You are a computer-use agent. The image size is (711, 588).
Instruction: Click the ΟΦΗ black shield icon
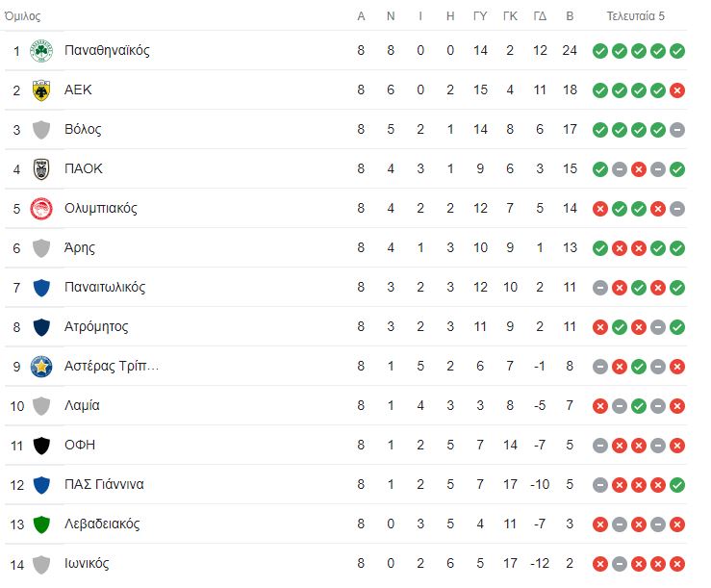tap(41, 445)
